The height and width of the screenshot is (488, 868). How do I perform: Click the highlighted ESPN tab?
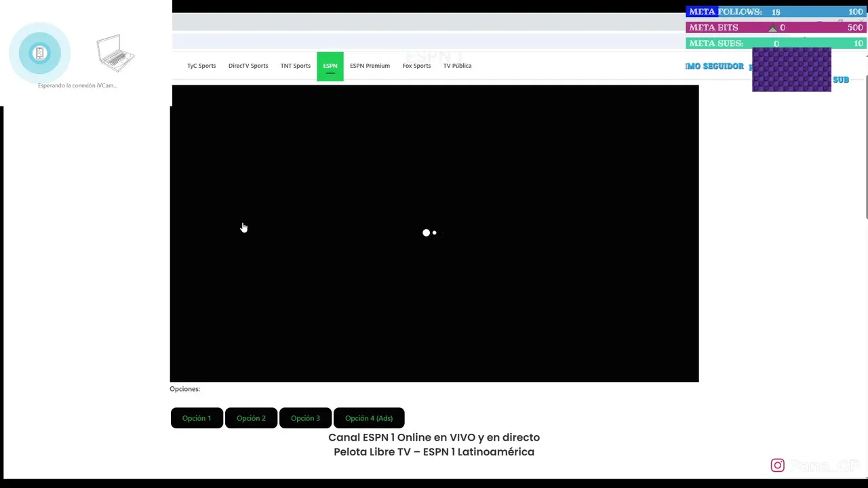pos(330,66)
